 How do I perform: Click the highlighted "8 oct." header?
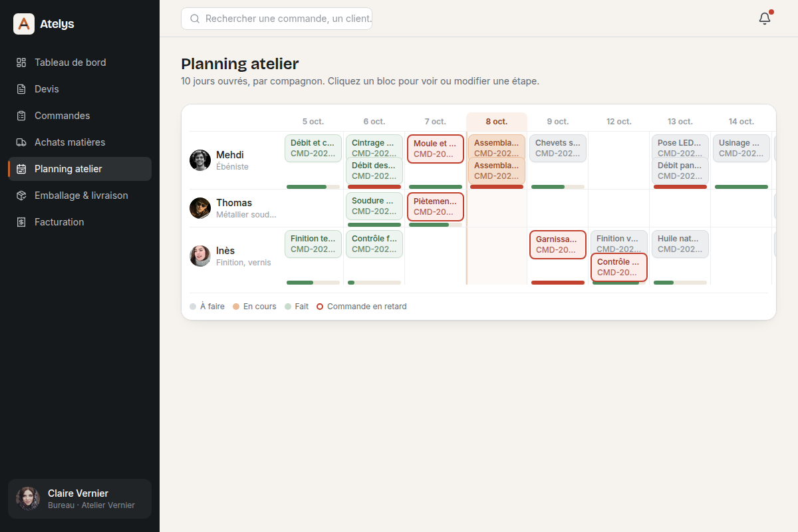(x=497, y=122)
